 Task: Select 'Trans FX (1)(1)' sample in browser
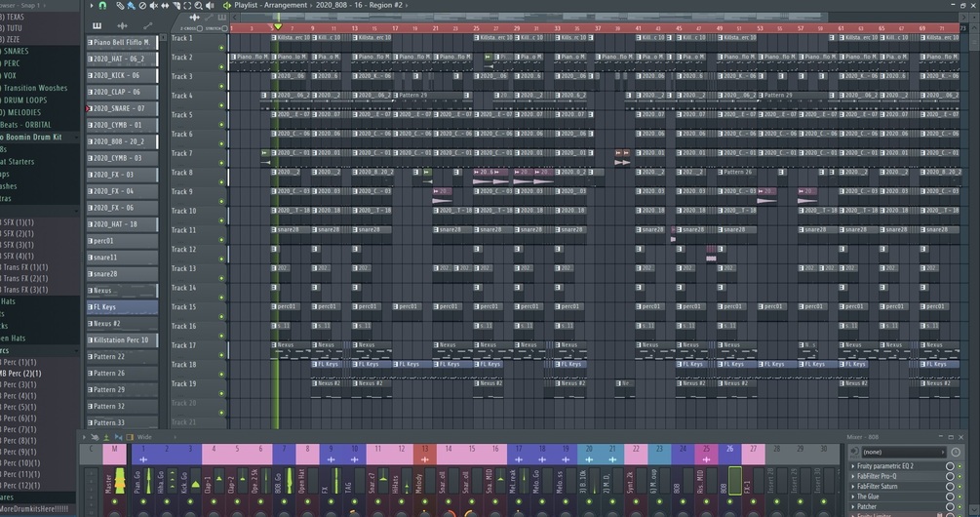25,267
